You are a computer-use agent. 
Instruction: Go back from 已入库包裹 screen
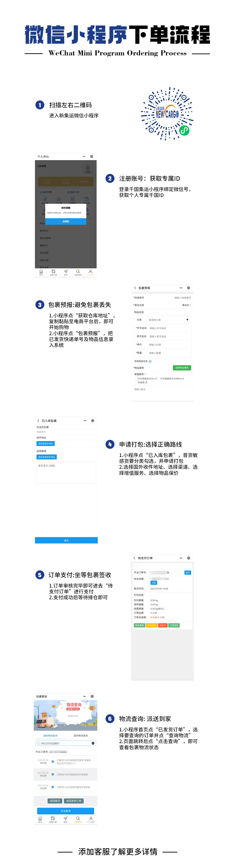point(38,421)
